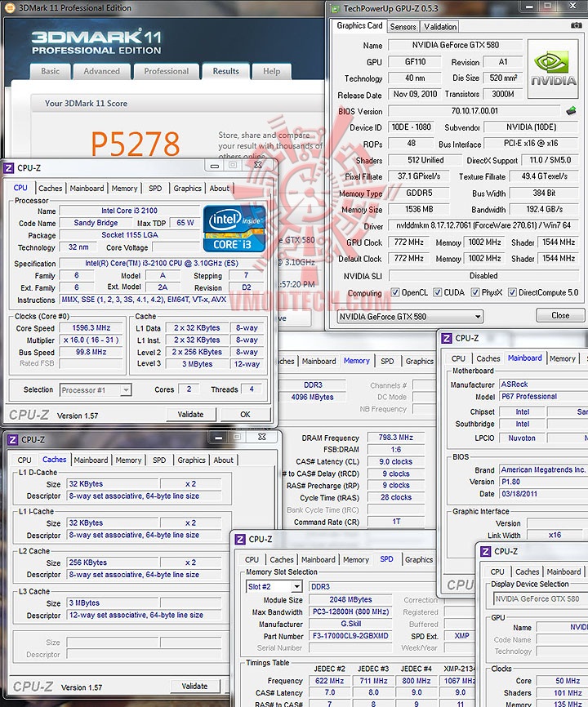The height and width of the screenshot is (707, 588).
Task: Open the Processor #1 selection dropdown
Action: (96, 390)
